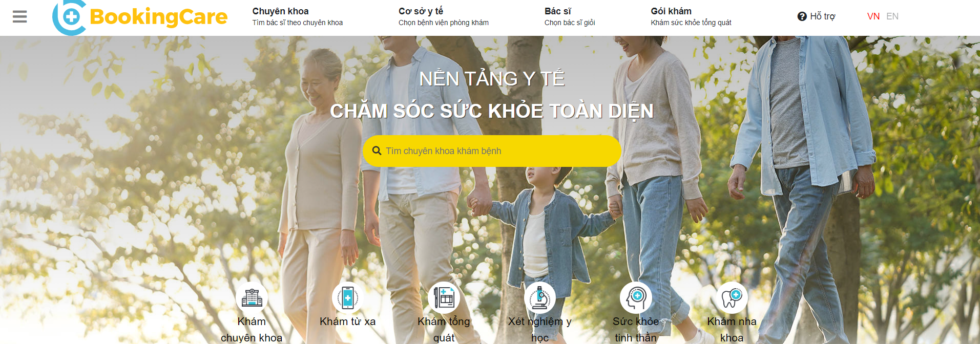The height and width of the screenshot is (344, 980).
Task: Open the hamburger sidebar menu
Action: pyautogui.click(x=19, y=16)
